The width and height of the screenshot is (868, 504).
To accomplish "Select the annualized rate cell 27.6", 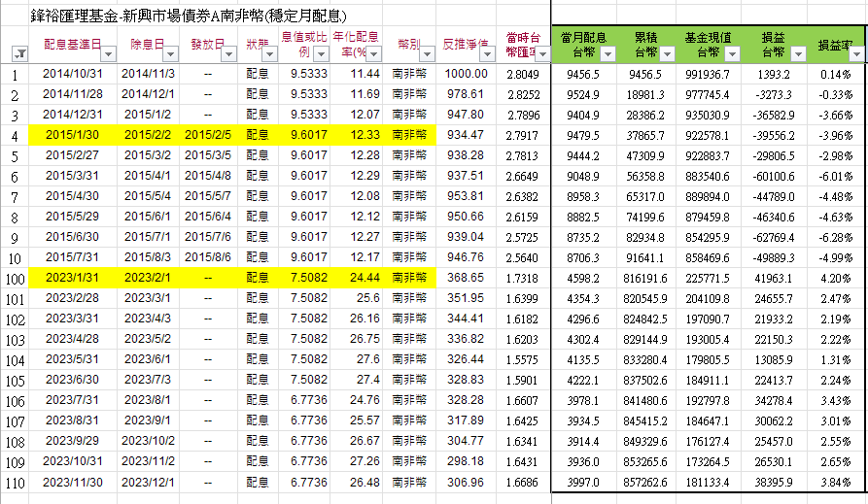I will click(x=357, y=359).
